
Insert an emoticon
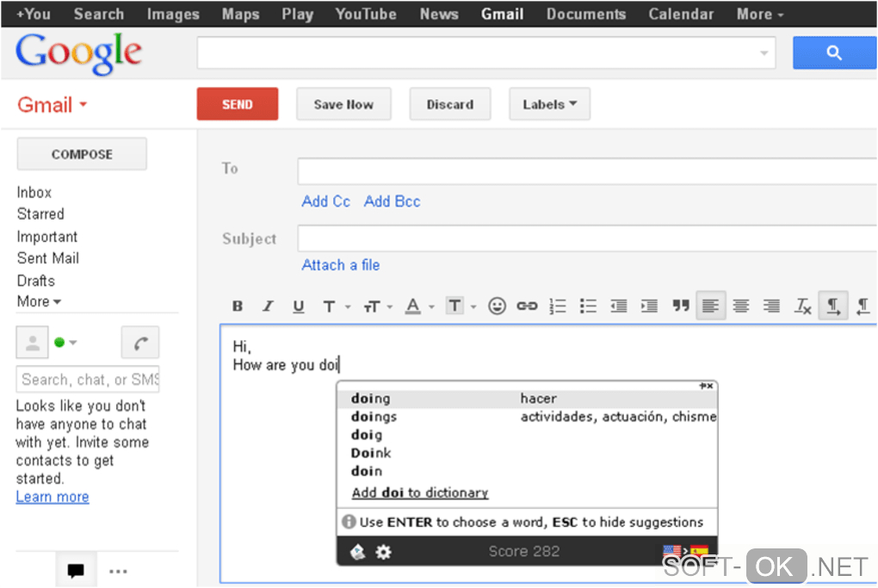pyautogui.click(x=497, y=306)
